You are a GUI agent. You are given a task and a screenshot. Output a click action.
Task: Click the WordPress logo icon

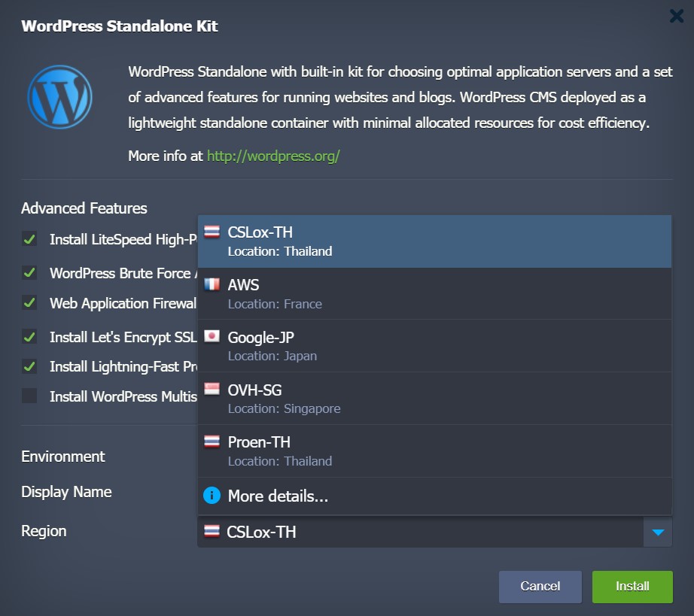59,97
